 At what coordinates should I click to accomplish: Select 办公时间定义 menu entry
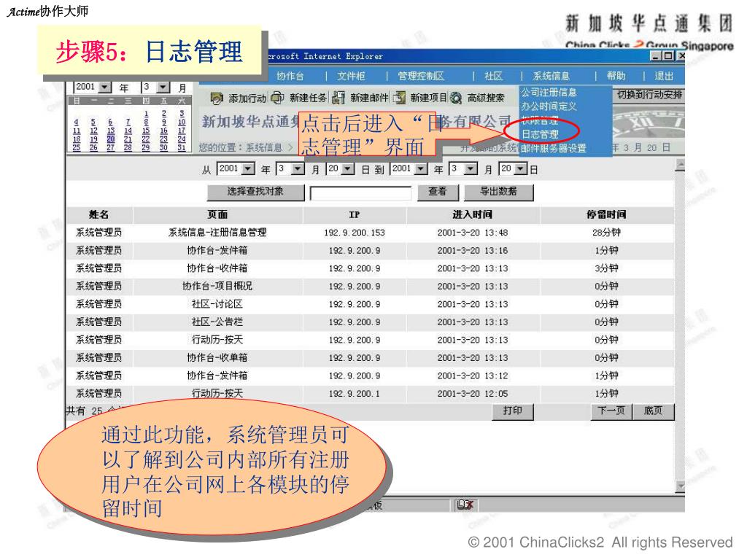click(549, 106)
